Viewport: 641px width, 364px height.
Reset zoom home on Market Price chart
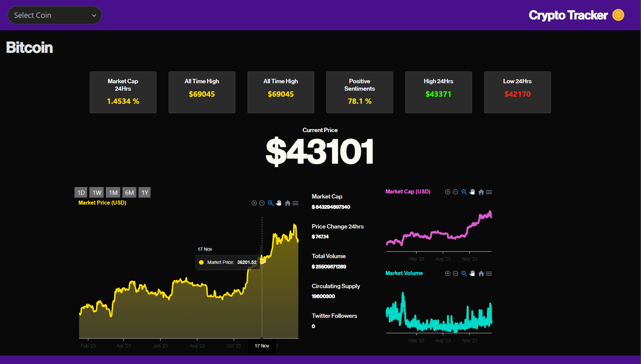pos(288,203)
